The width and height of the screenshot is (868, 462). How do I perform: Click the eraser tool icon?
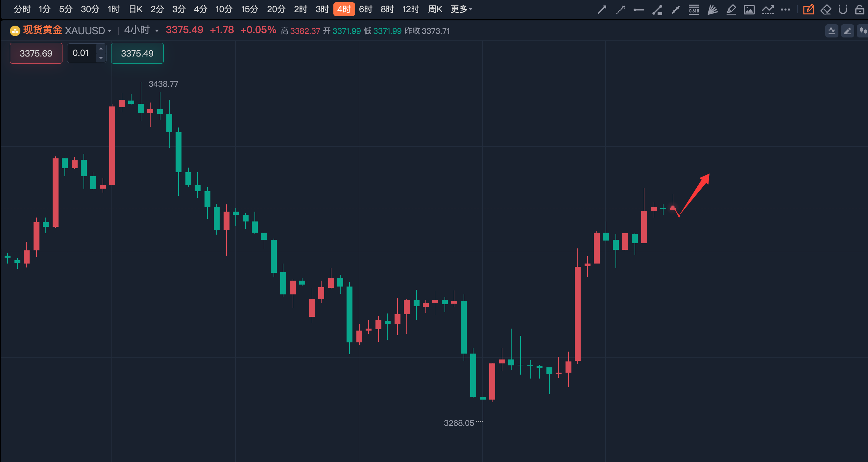pos(826,10)
